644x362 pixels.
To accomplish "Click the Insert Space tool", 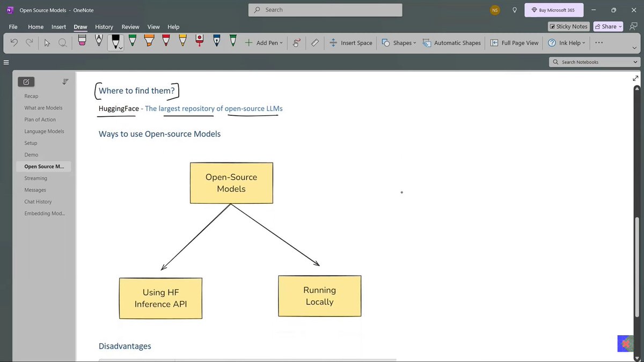I will coord(351,42).
